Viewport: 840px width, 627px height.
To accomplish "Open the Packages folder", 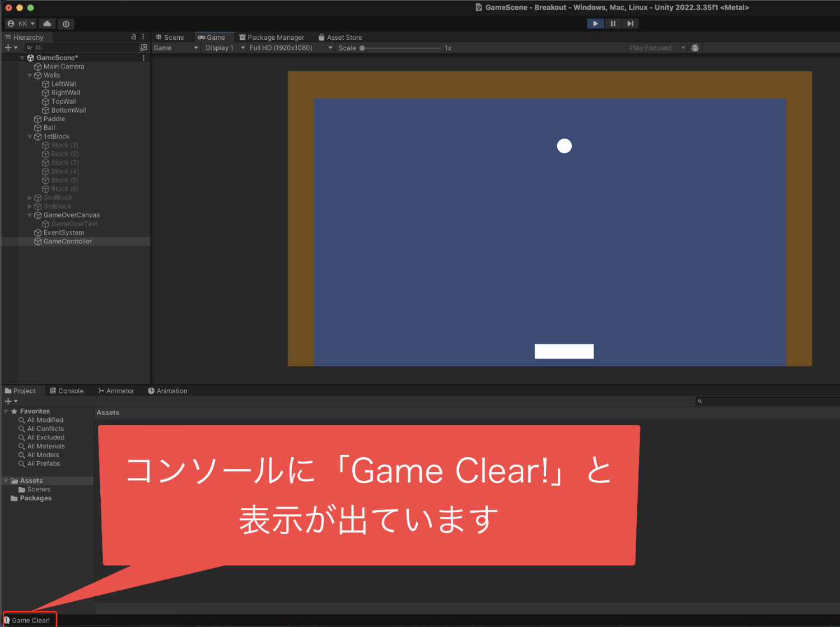I will coord(31,498).
